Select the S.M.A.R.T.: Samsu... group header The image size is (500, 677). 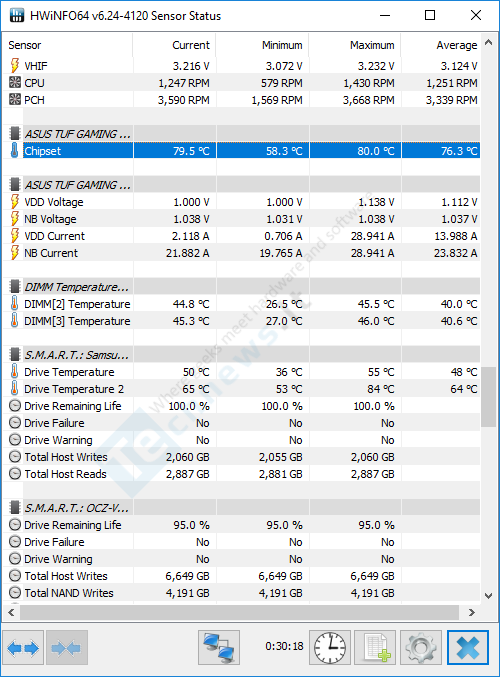(242, 354)
